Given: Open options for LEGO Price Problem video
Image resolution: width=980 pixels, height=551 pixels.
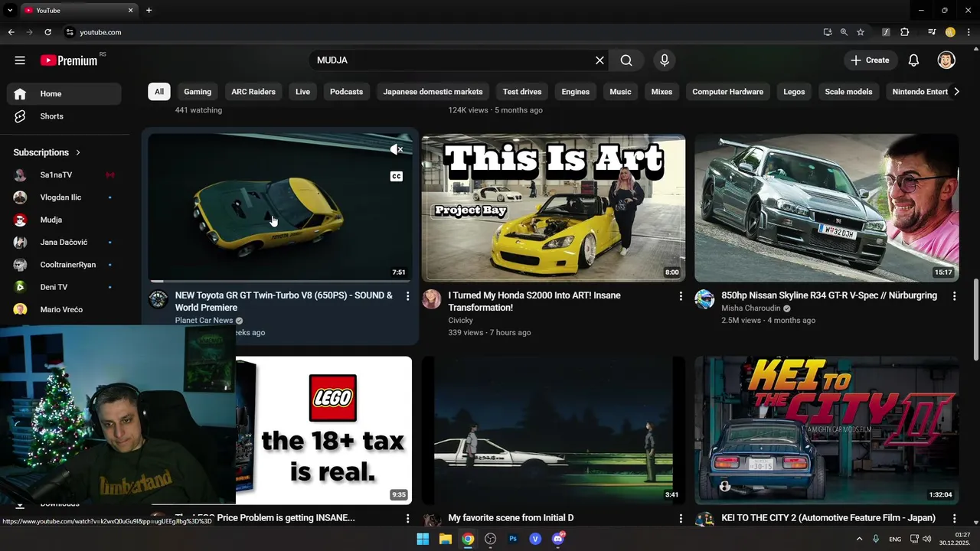Looking at the screenshot, I should pos(407,519).
